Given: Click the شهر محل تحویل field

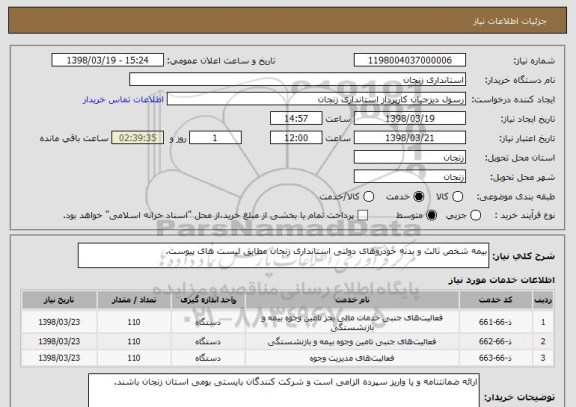Looking at the screenshot, I should tap(410, 177).
